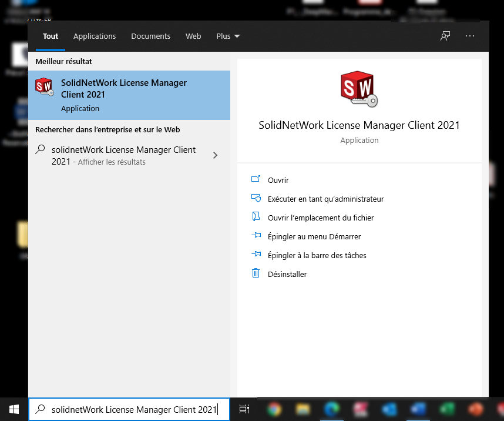504x421 pixels.
Task: Switch to the Web tab
Action: click(x=193, y=36)
